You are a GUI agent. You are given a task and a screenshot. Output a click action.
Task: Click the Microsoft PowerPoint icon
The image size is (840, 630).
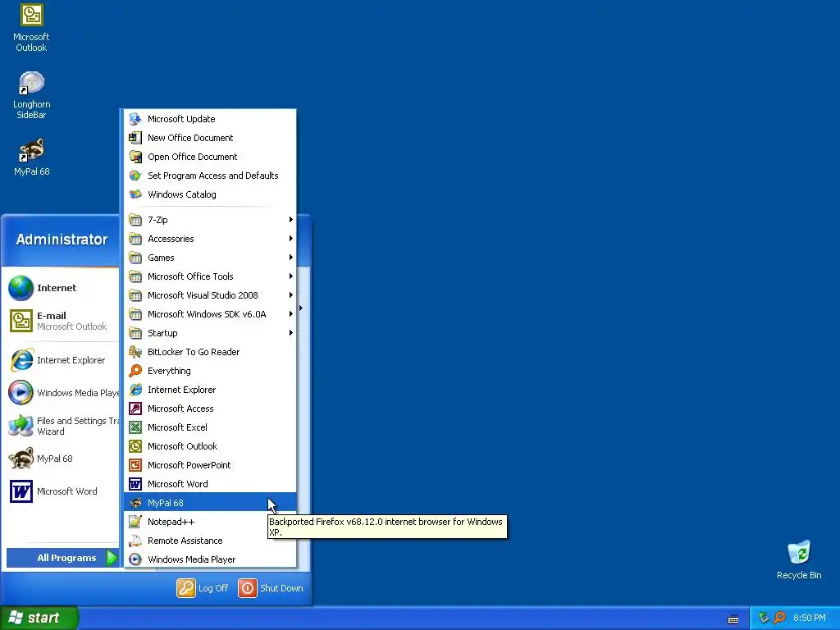tap(135, 465)
